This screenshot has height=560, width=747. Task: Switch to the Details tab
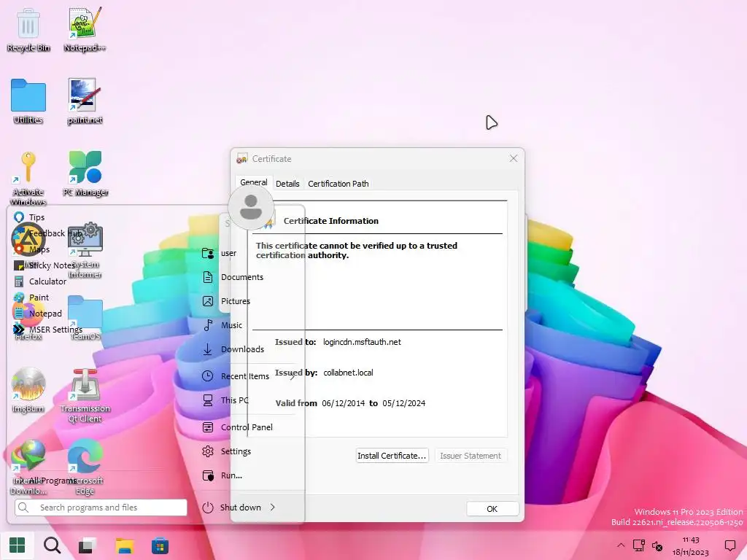[287, 184]
